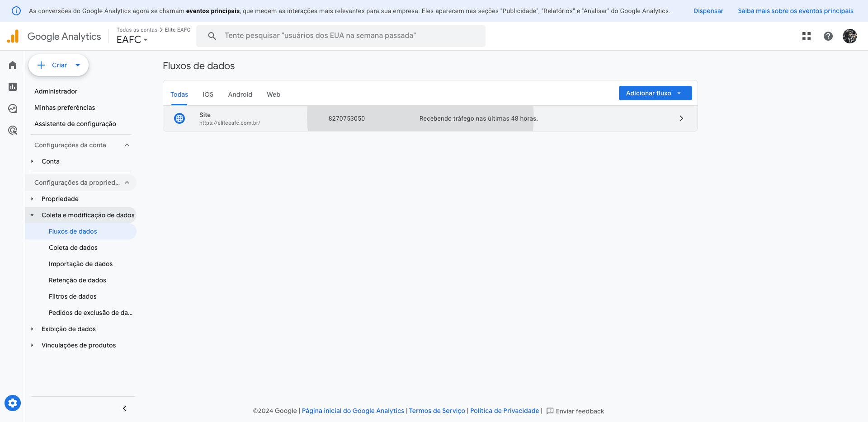
Task: Click the Site stream name
Action: (205, 115)
